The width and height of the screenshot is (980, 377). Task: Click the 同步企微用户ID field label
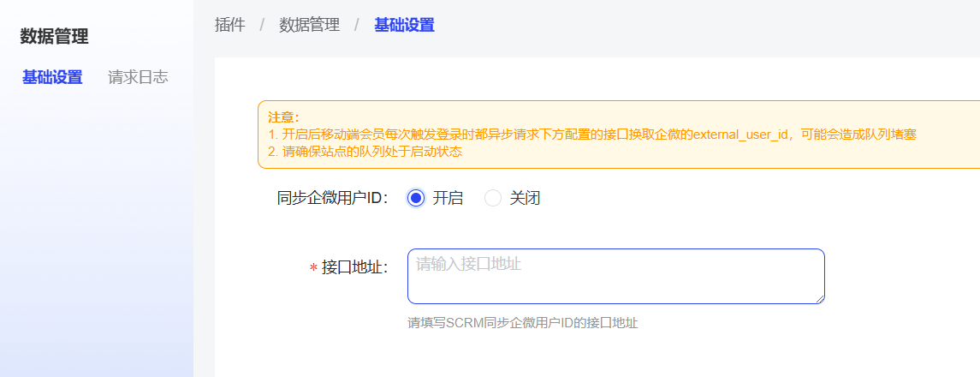[x=333, y=198]
